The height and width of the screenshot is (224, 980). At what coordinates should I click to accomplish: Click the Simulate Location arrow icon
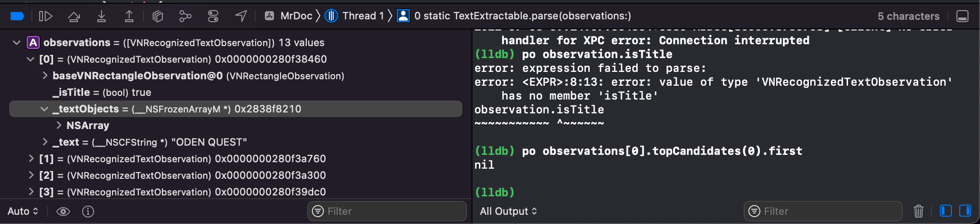pos(241,16)
